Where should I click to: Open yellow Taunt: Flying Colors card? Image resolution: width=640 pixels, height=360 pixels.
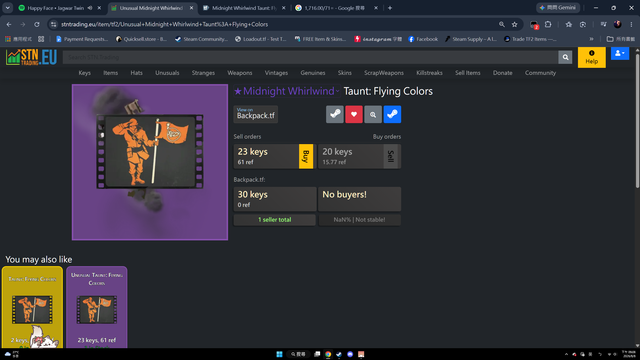32,307
